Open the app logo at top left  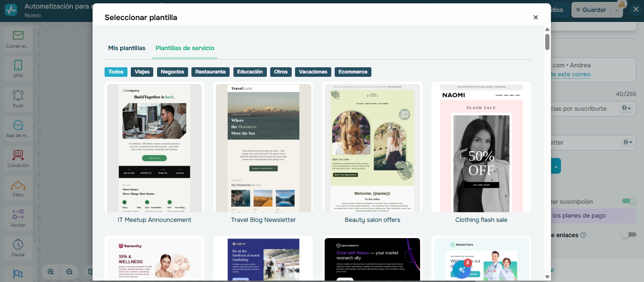coord(11,10)
